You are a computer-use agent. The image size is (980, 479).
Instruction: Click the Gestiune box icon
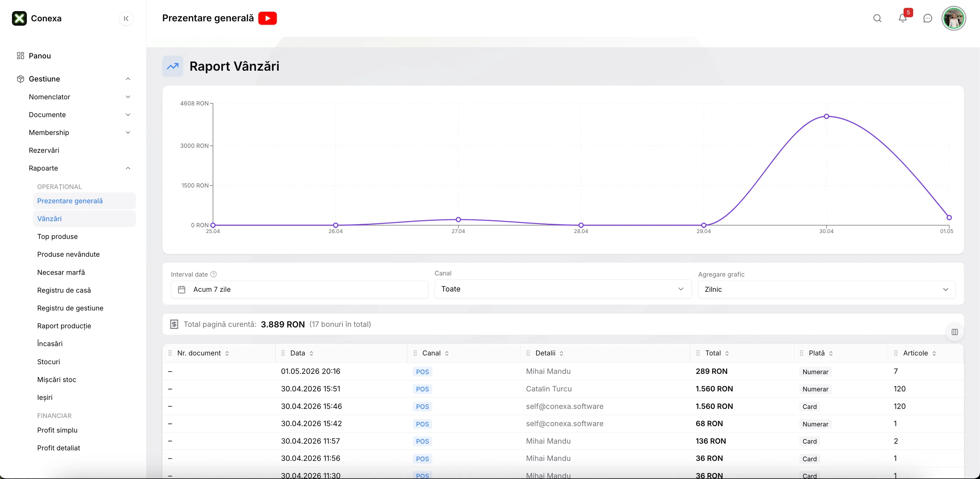tap(20, 79)
